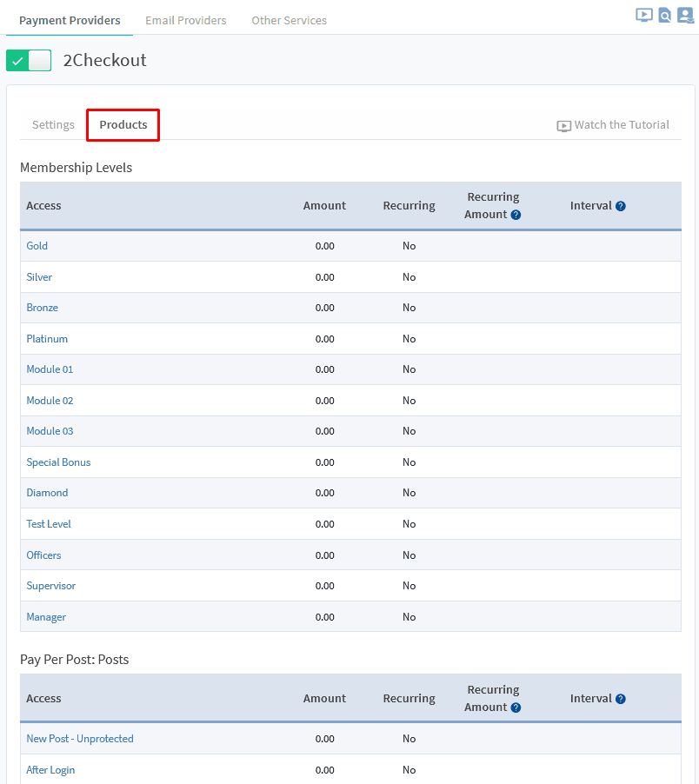This screenshot has width=699, height=784.
Task: Click the 2Checkout title text
Action: 104,61
